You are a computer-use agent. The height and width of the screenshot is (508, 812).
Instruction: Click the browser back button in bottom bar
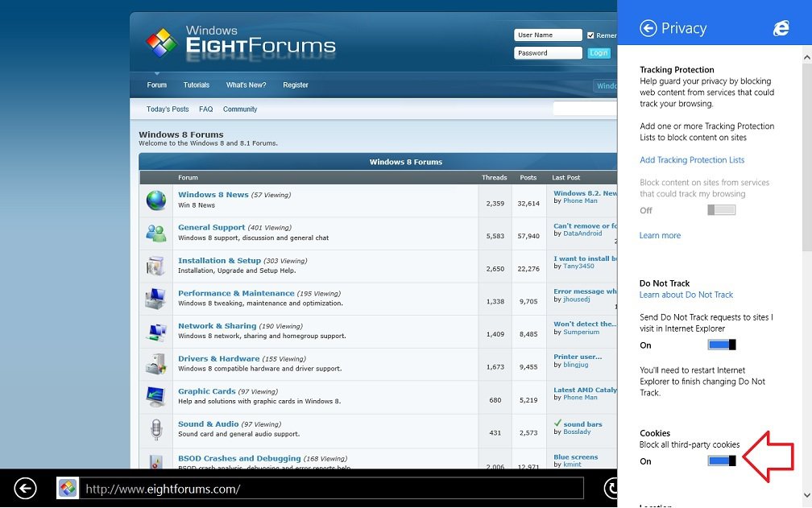26,489
